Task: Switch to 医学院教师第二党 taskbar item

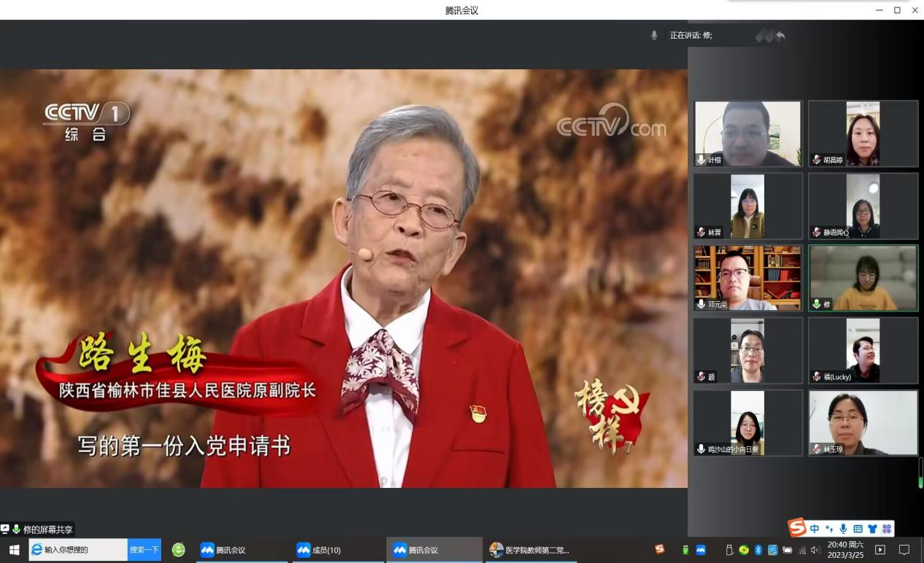Action: (529, 550)
